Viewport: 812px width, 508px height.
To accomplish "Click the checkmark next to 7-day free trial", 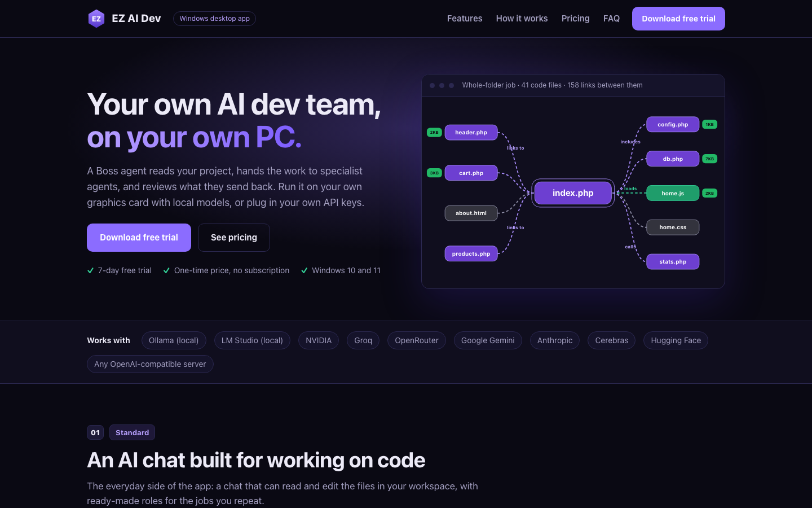I will coord(90,270).
